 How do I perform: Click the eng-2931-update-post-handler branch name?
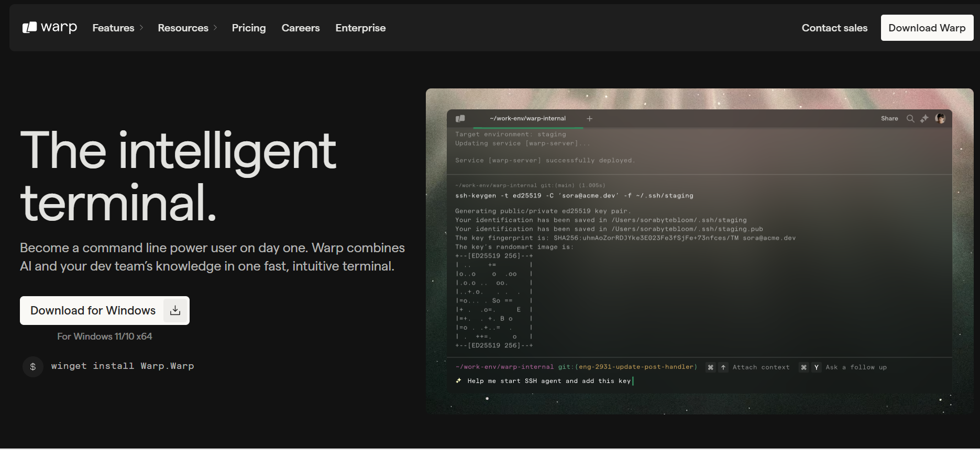tap(636, 367)
